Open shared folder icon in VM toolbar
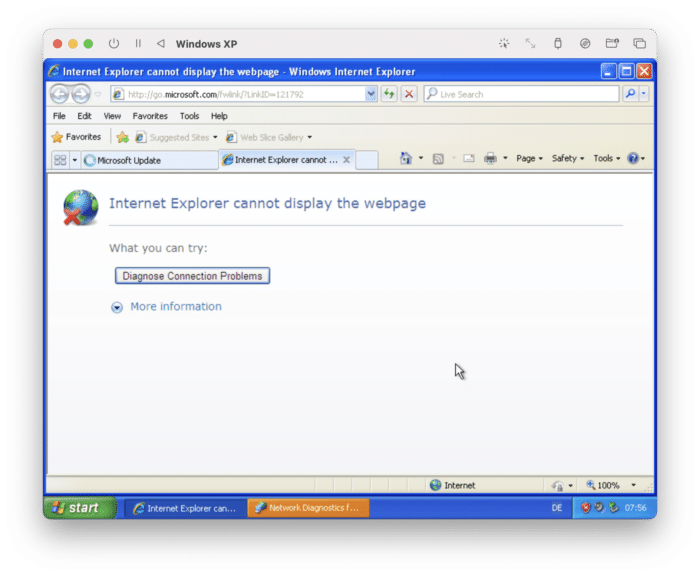The image size is (700, 576). 612,43
